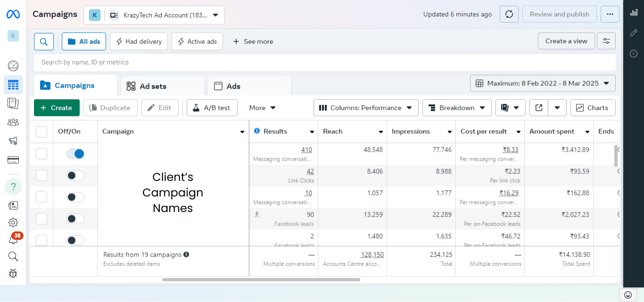Turn on the campaign with 90 Facebook leads
Image resolution: width=644 pixels, height=302 pixels.
[75, 219]
